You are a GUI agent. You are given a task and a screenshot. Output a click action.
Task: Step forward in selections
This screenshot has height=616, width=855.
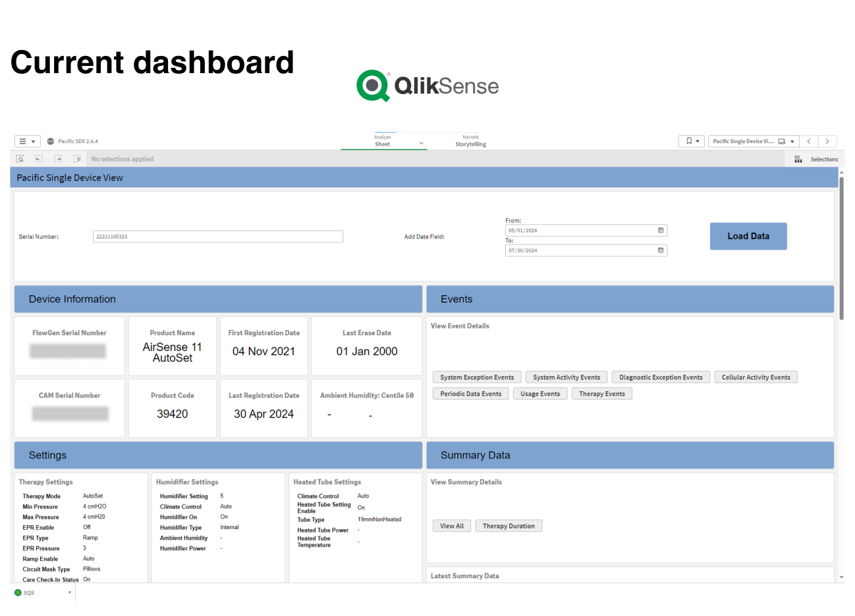point(58,159)
